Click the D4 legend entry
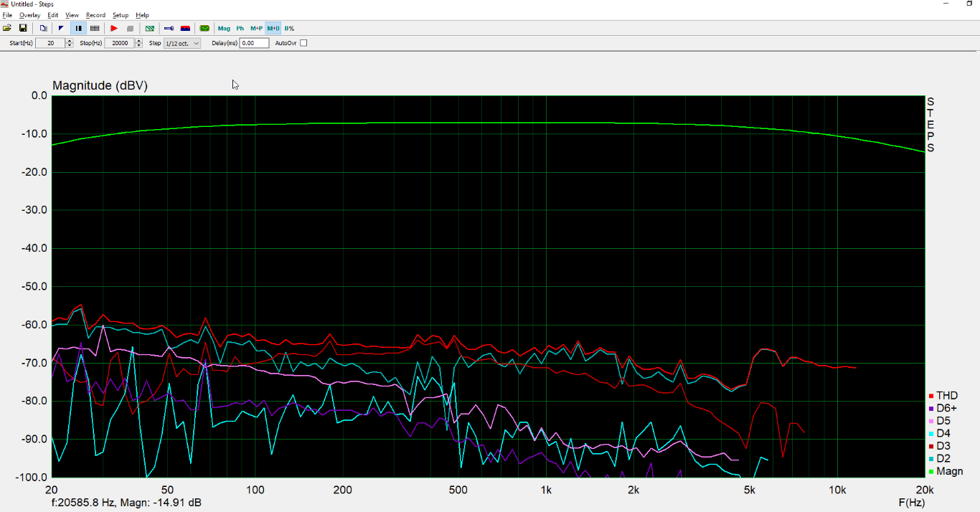 [x=940, y=433]
